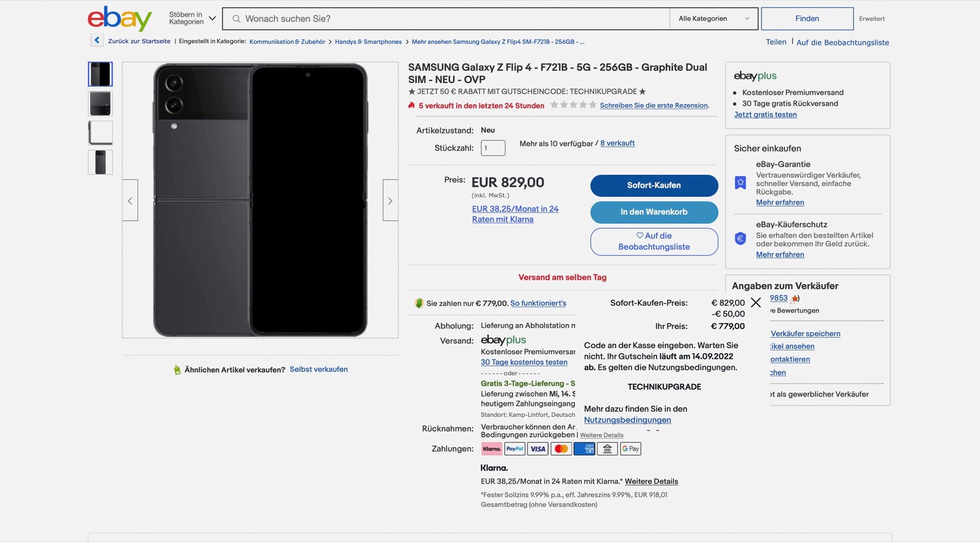Image resolution: width=980 pixels, height=542 pixels.
Task: Click the green coupon tag icon
Action: [x=419, y=303]
